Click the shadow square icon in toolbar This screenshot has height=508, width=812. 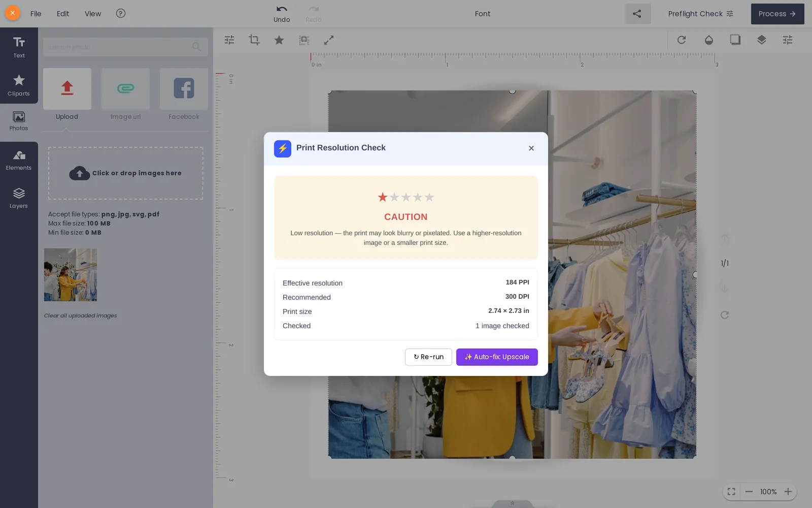(735, 40)
